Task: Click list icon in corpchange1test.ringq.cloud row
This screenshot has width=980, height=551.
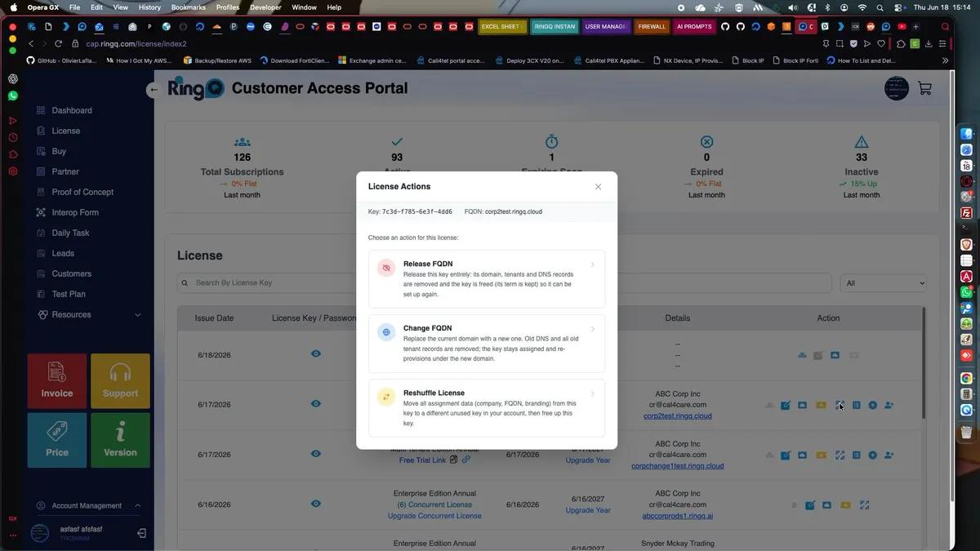Action: [x=856, y=455]
